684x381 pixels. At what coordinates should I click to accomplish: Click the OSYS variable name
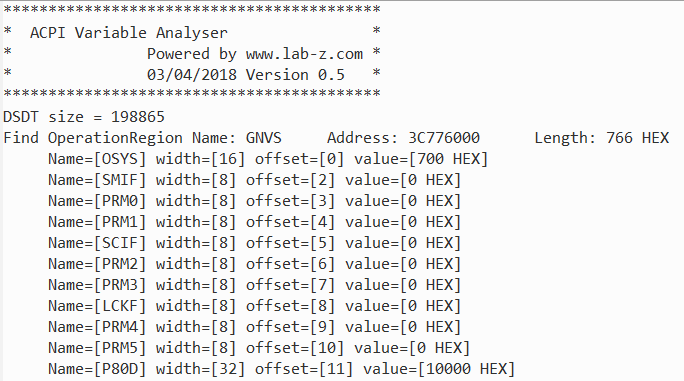pos(119,159)
